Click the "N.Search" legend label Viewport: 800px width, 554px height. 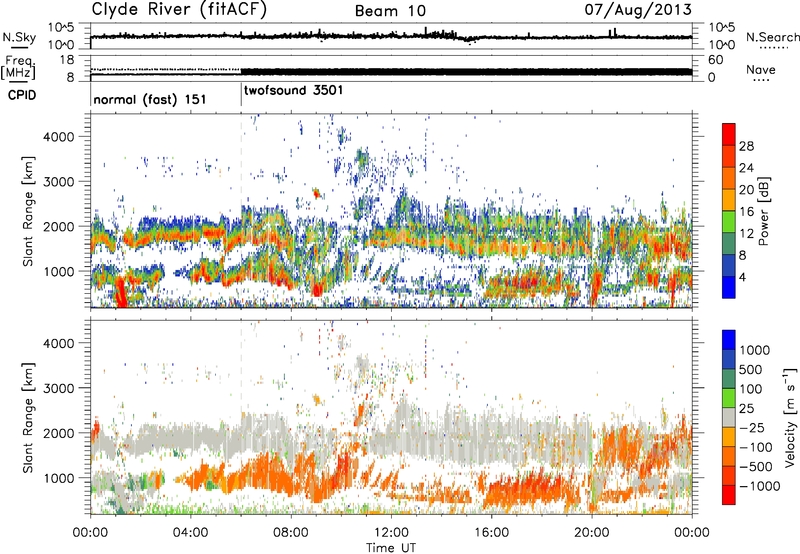[x=772, y=37]
